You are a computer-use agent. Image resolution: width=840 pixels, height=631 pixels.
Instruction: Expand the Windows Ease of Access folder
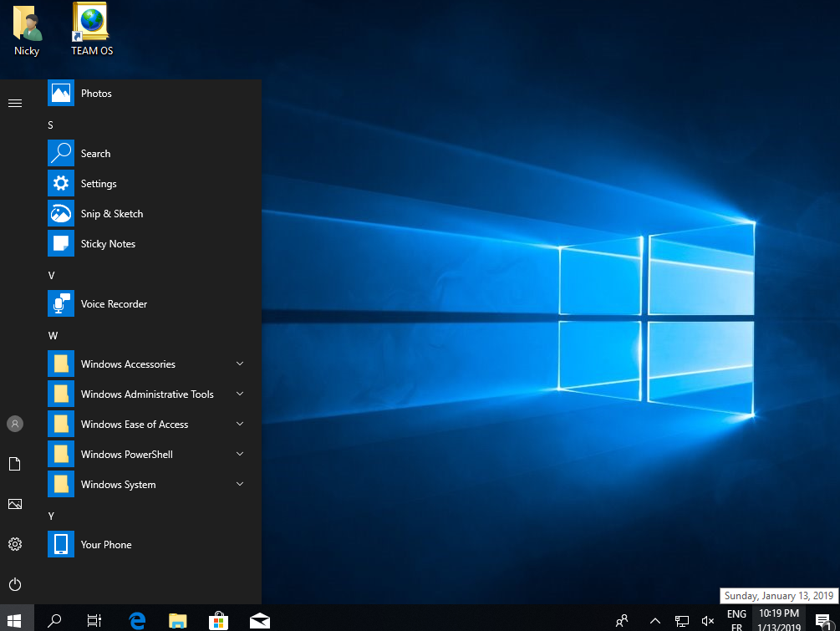[147, 424]
